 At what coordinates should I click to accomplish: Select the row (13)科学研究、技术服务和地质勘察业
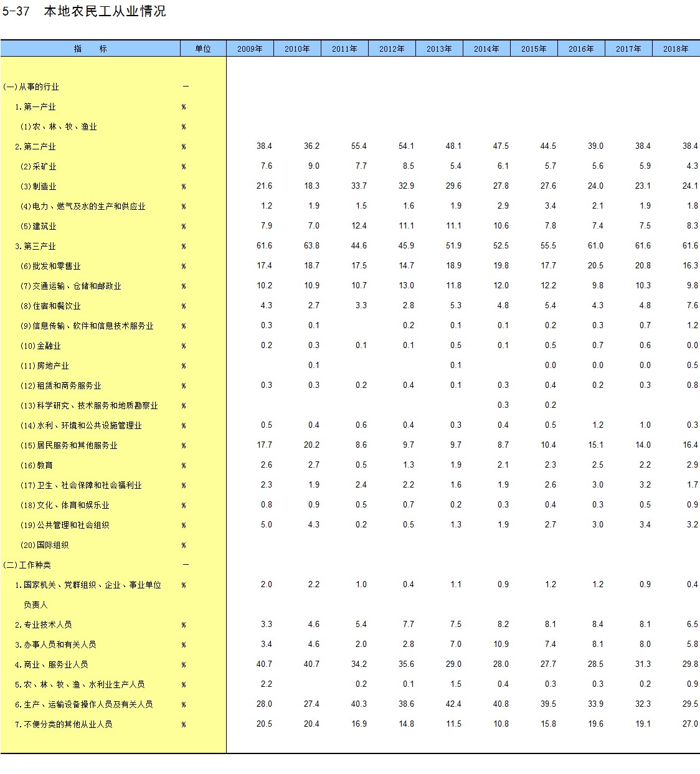tap(89, 405)
